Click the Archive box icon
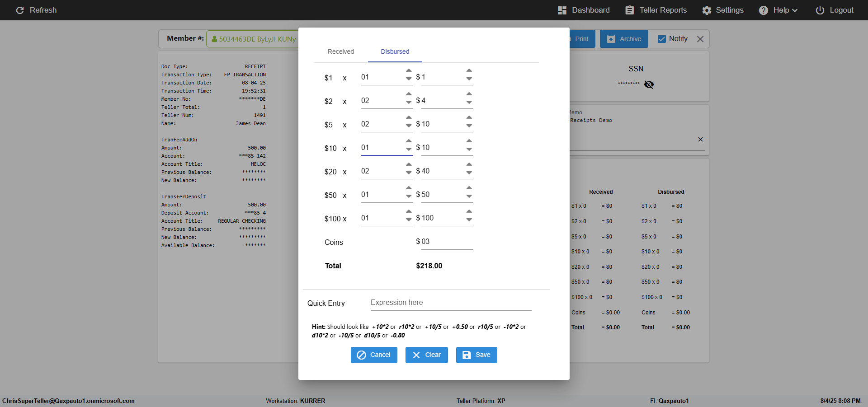The image size is (868, 407). pos(611,39)
